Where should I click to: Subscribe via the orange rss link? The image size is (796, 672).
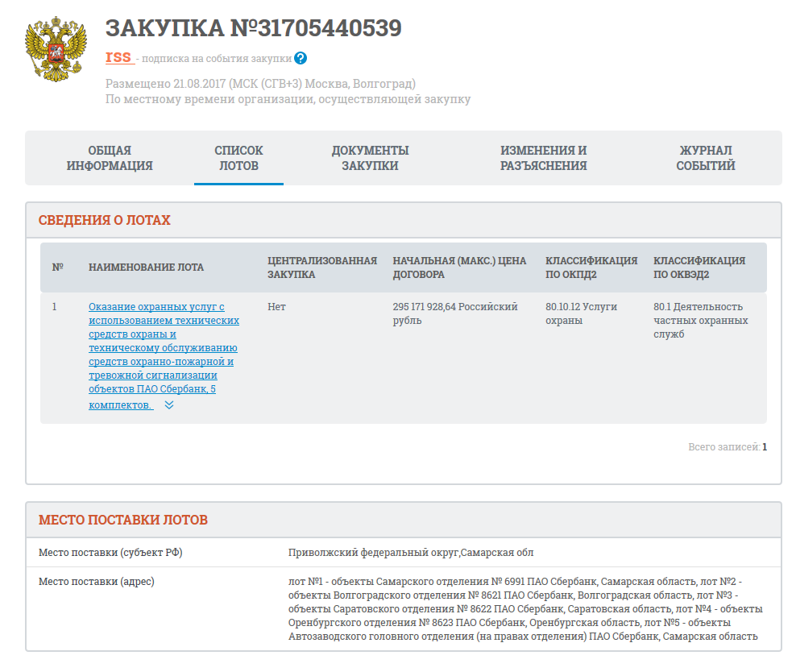tap(118, 57)
